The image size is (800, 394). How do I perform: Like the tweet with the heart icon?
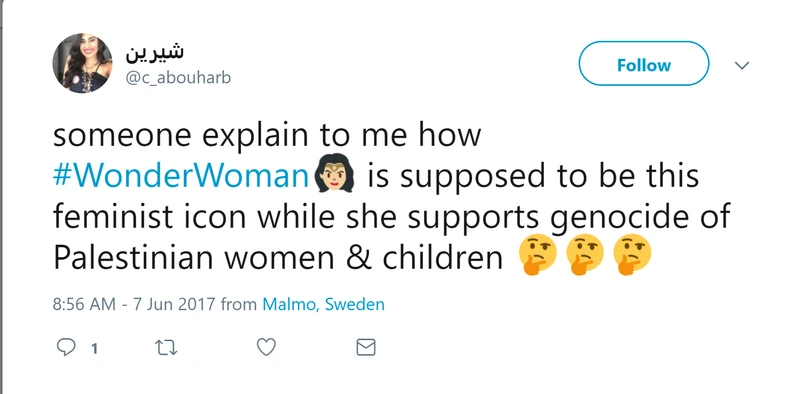(x=266, y=348)
